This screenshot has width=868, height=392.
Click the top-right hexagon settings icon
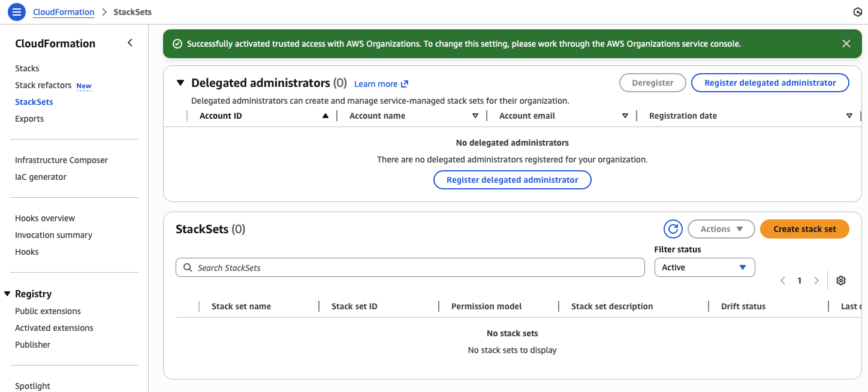click(x=857, y=12)
